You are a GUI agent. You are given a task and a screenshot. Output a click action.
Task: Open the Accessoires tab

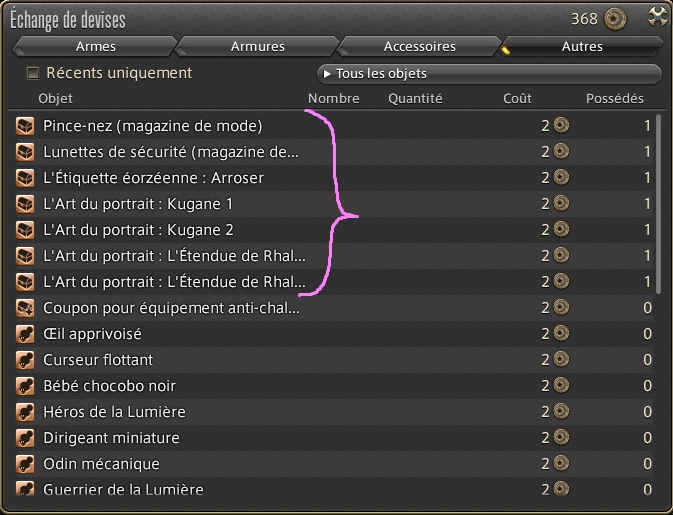420,46
